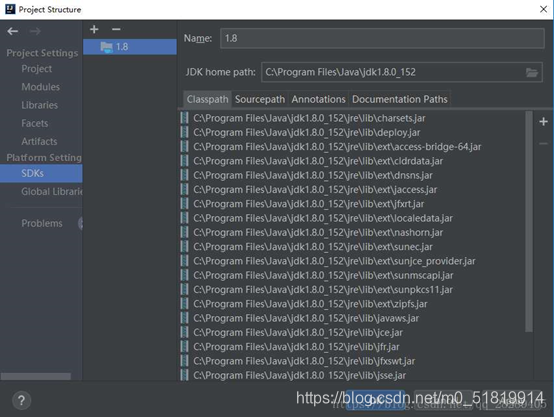Open the Project settings page

pyautogui.click(x=37, y=69)
